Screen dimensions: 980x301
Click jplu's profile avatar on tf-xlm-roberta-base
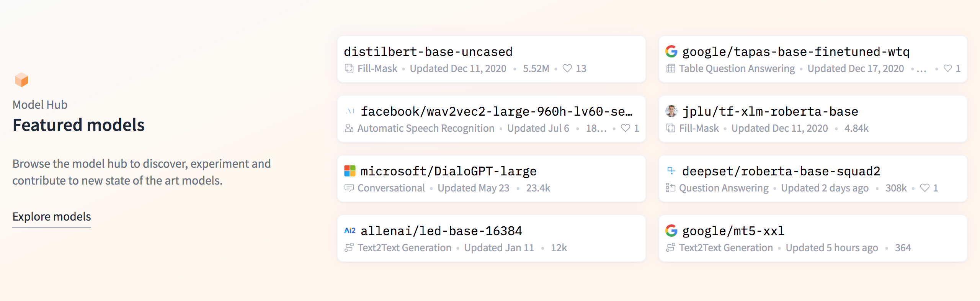point(670,111)
